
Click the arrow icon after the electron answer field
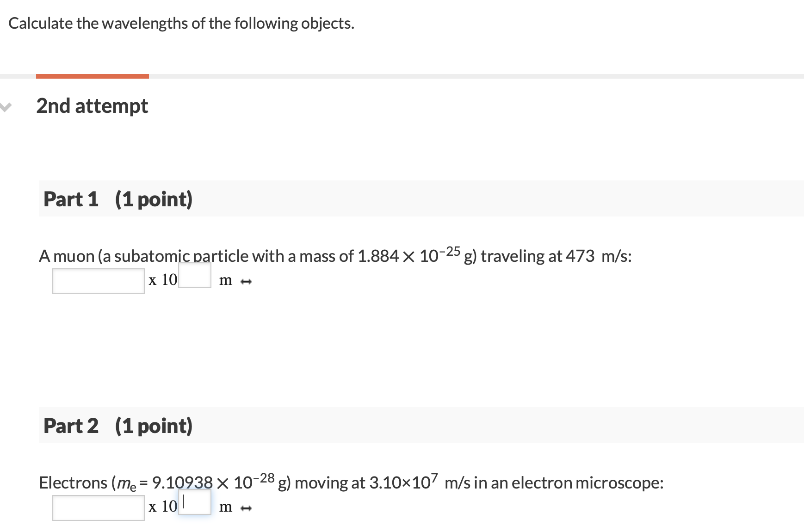tap(247, 508)
